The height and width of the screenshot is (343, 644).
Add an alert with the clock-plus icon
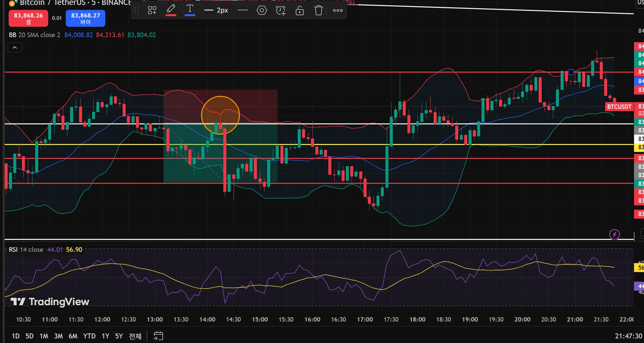pos(281,10)
